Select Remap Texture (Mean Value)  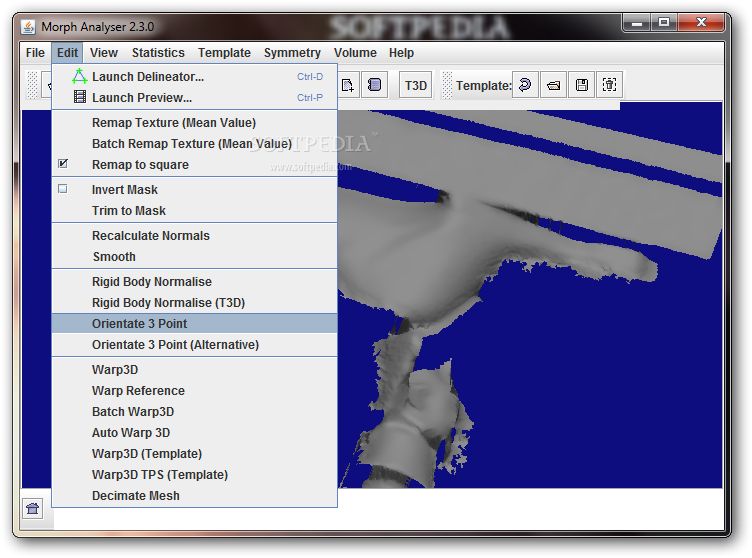(195, 123)
